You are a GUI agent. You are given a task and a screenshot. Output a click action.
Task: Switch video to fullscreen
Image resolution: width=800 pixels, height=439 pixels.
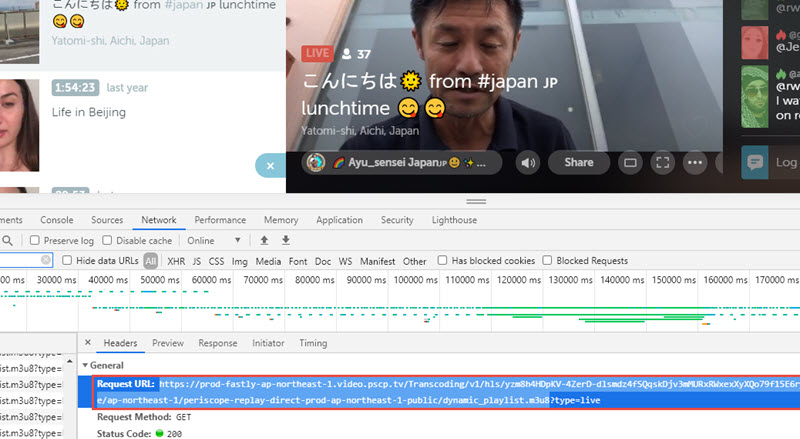(663, 163)
